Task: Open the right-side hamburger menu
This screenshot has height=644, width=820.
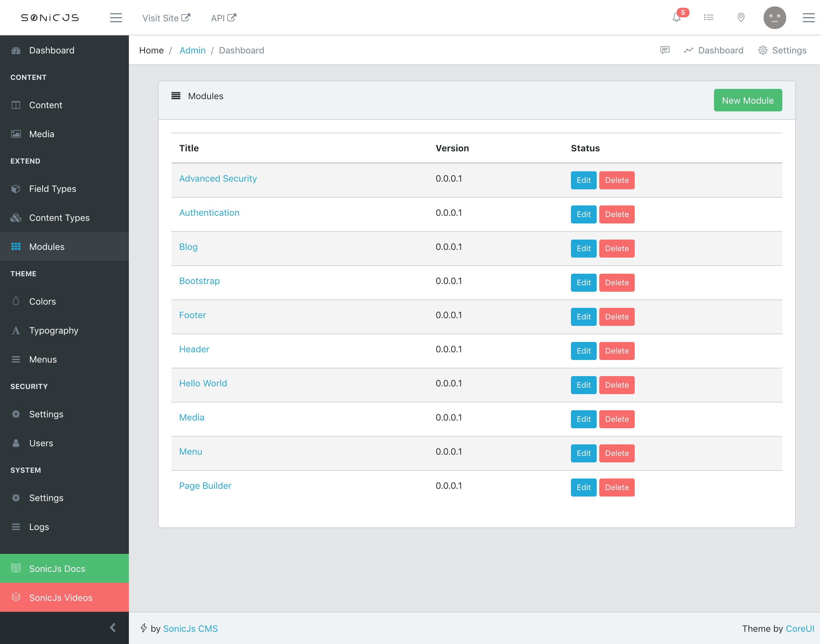Action: pyautogui.click(x=808, y=18)
